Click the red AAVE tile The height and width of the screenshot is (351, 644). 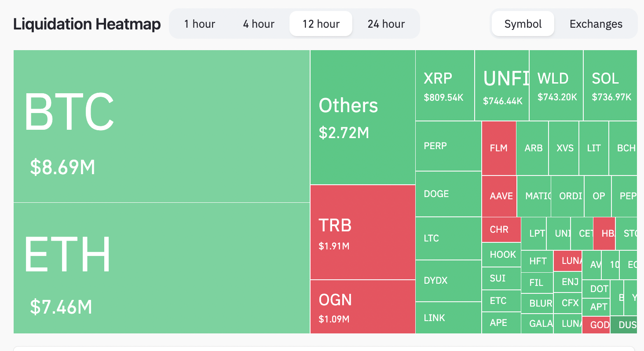[x=499, y=196]
